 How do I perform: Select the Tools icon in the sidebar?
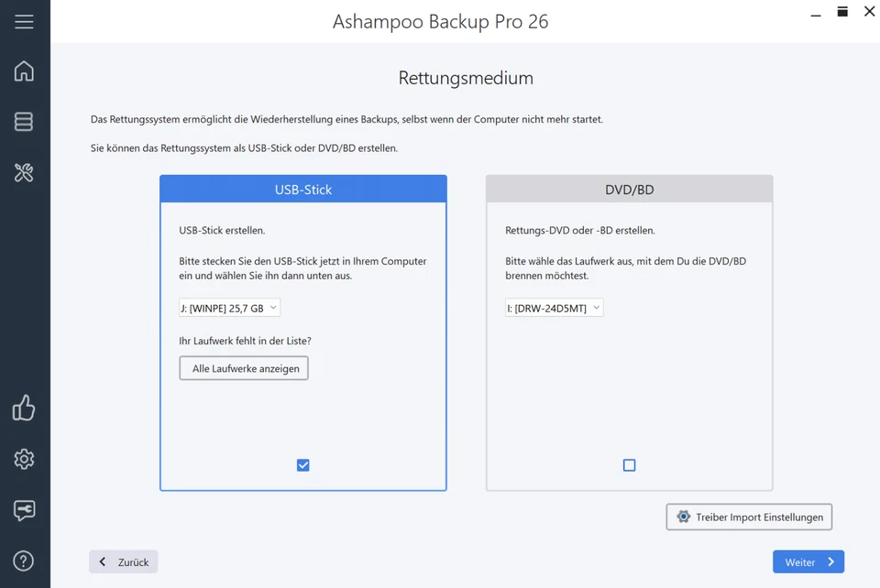point(24,172)
